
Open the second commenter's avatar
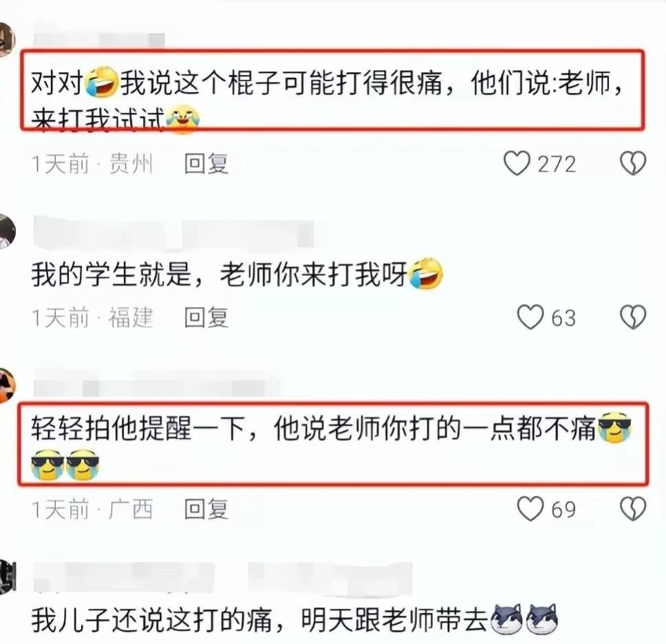point(7,232)
